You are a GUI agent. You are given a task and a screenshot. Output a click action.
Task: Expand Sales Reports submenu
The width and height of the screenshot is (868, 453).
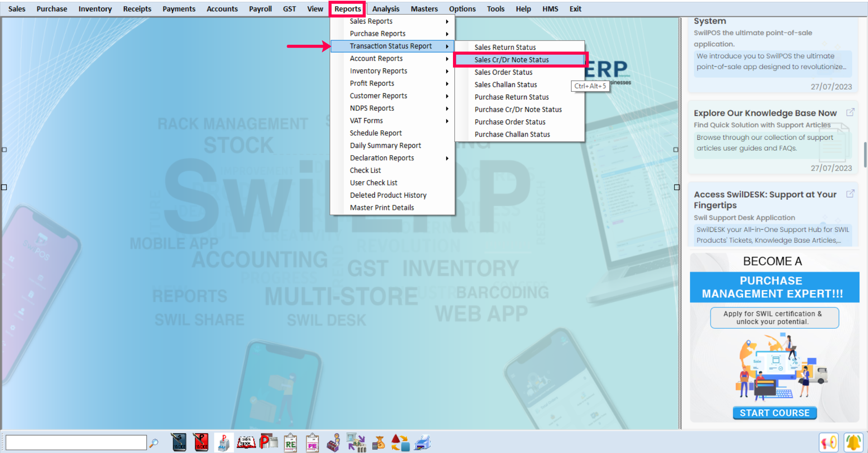pos(392,21)
